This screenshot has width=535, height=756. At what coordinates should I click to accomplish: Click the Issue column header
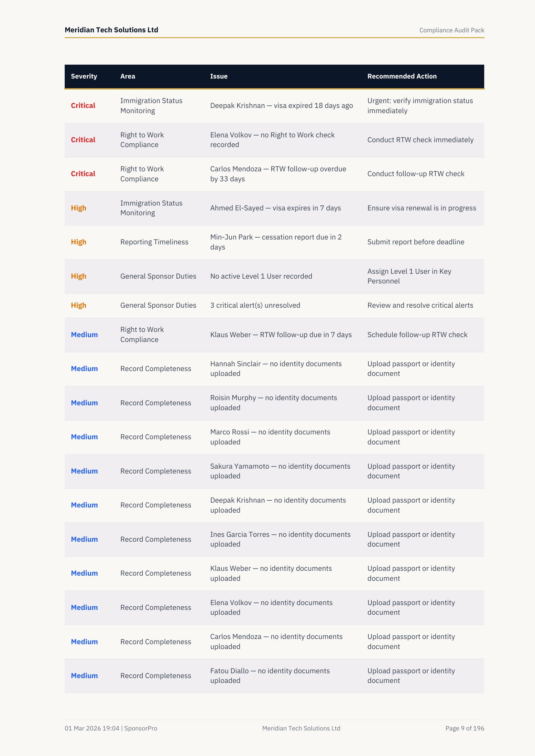click(219, 76)
